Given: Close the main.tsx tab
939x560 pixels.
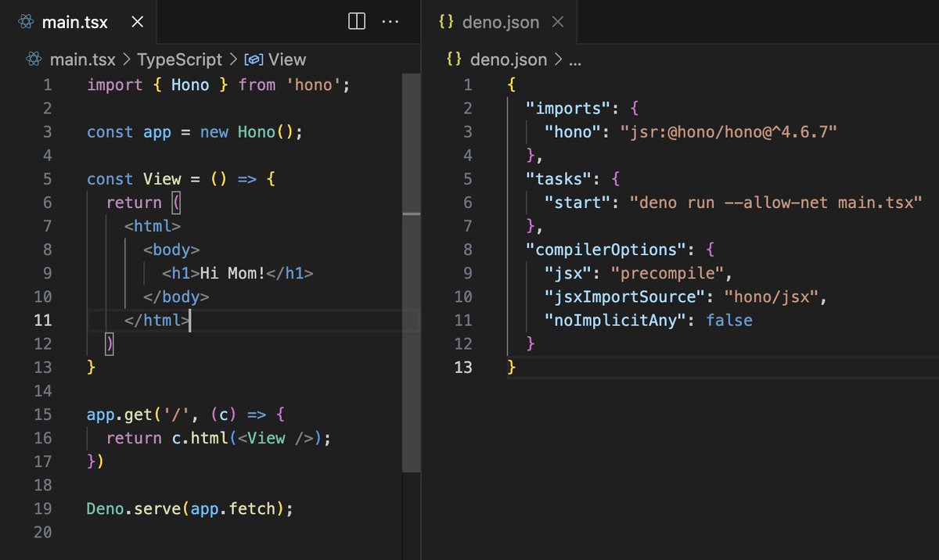Looking at the screenshot, I should point(138,22).
